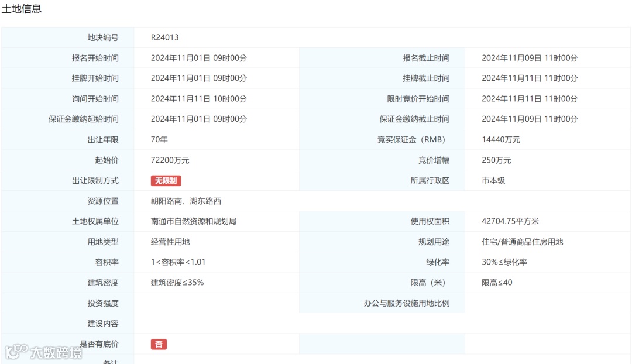Click the 是否有底价 label
Viewport: 632px width, 364px height.
99,344
